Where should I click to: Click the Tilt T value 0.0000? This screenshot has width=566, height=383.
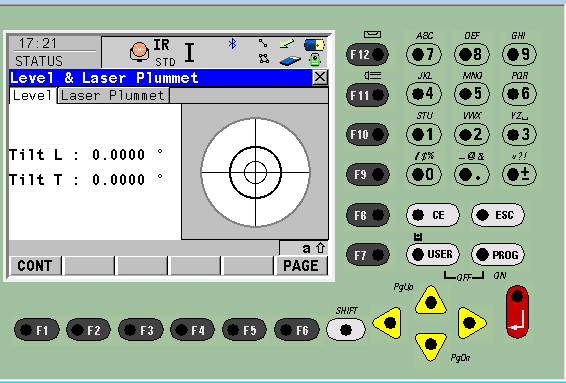118,179
